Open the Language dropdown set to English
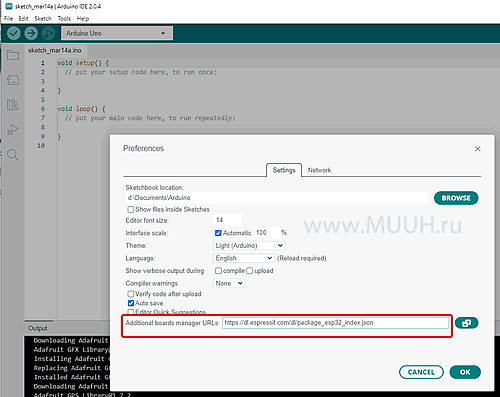This screenshot has height=397, width=500. [x=244, y=258]
